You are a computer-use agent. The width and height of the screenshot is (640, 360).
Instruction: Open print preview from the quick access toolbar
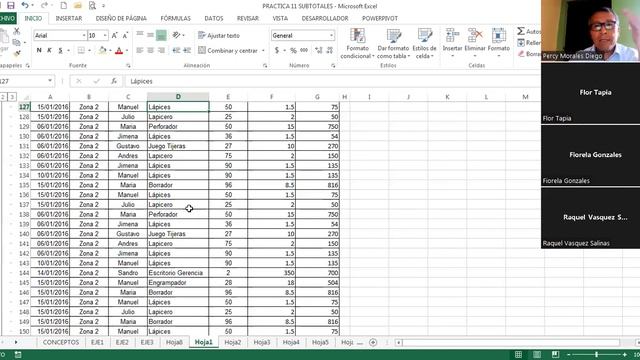coord(92,5)
